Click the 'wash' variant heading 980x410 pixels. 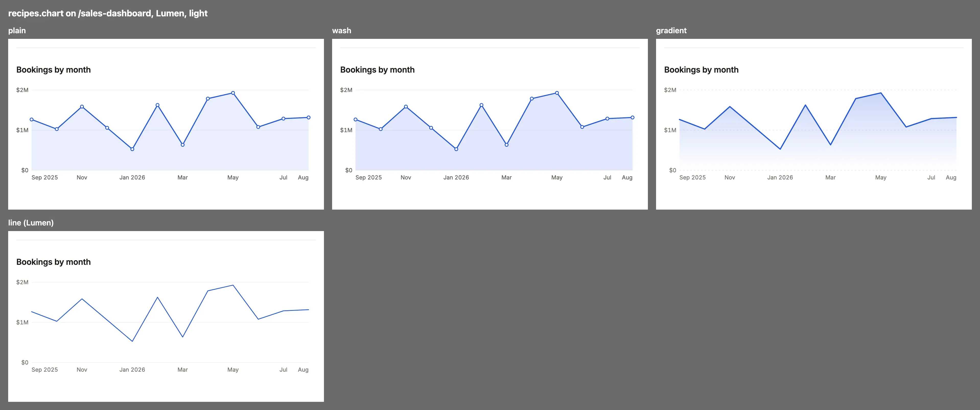pyautogui.click(x=342, y=30)
